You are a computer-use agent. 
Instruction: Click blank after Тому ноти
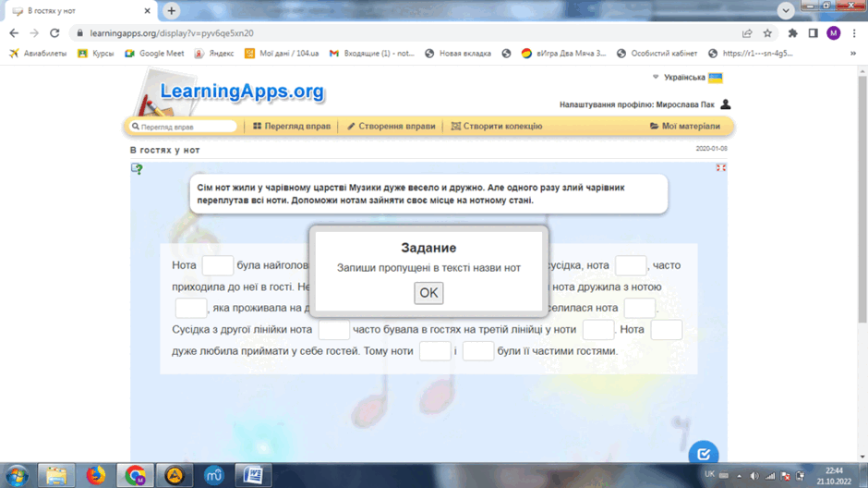pos(435,351)
